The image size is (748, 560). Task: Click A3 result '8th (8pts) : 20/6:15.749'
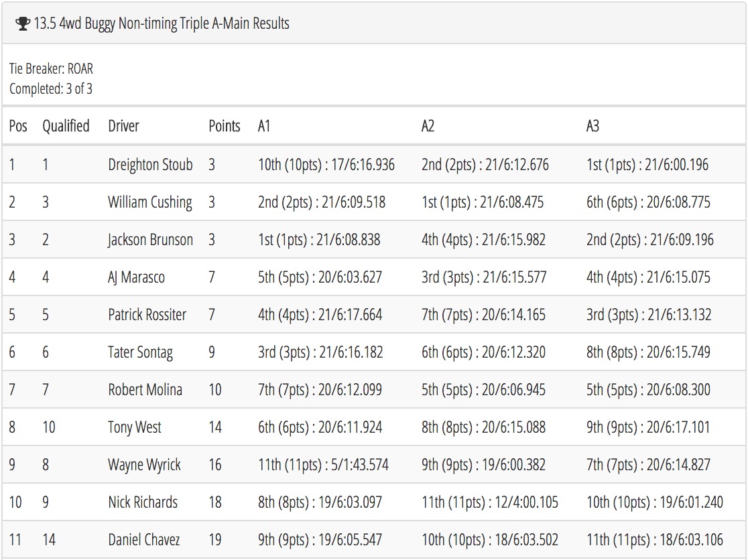click(648, 352)
